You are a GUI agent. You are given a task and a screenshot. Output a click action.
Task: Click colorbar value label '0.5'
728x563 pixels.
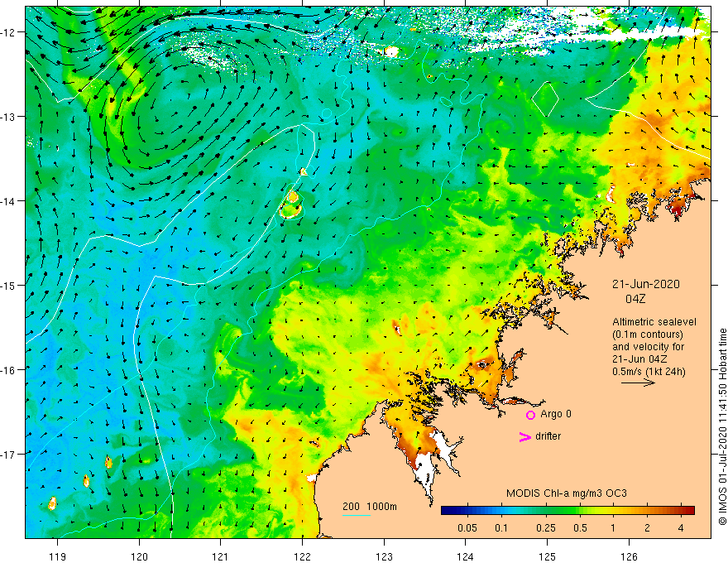(x=580, y=528)
